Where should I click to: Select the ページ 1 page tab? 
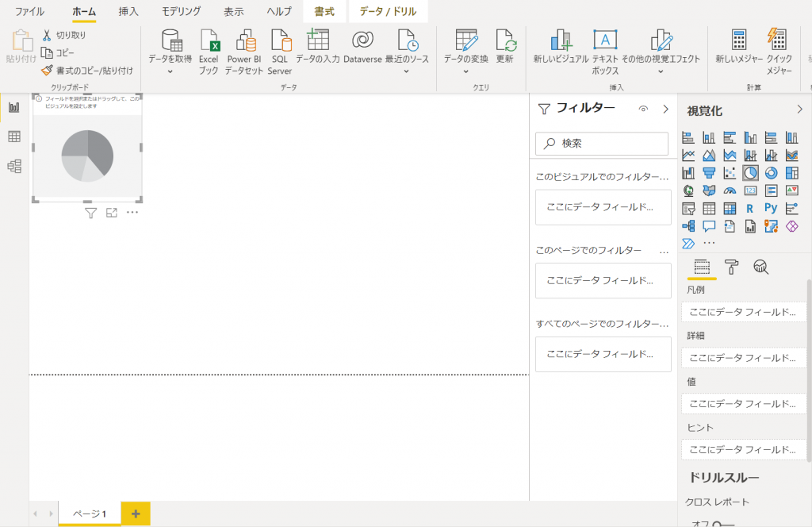click(x=90, y=514)
